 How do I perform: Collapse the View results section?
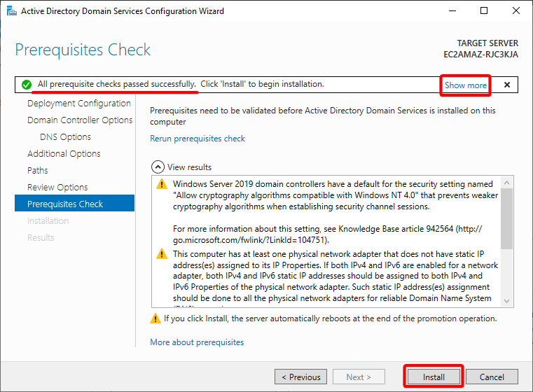coord(158,167)
